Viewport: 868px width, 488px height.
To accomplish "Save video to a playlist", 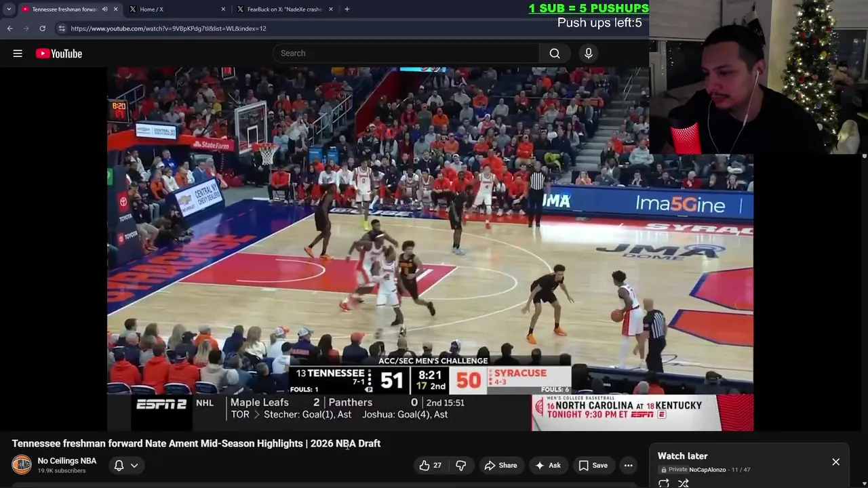I will click(x=593, y=465).
